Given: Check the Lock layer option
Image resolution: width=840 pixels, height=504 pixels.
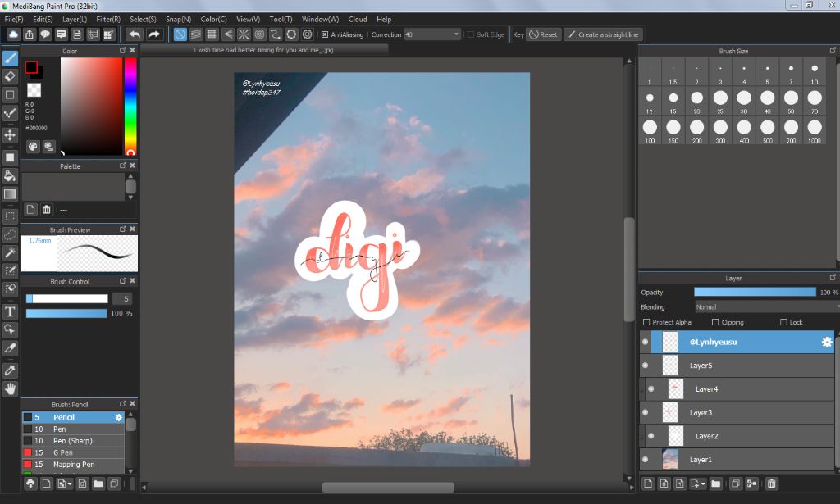Looking at the screenshot, I should coord(783,322).
